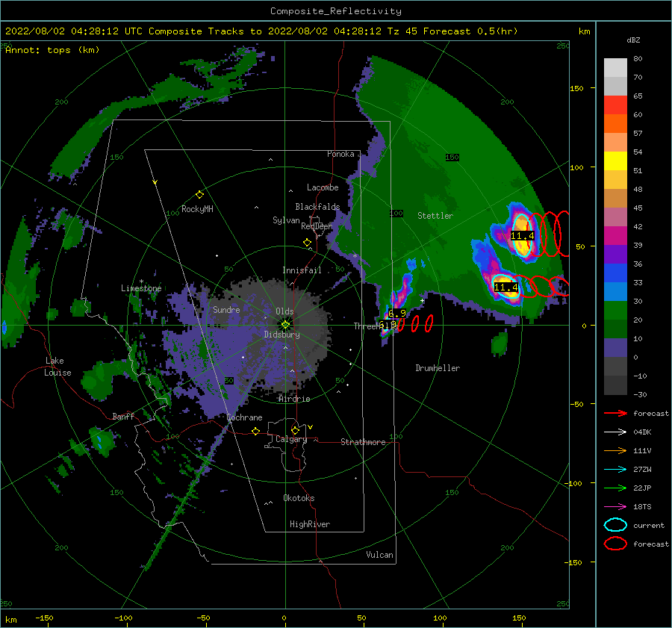Click the yellow diamond marker below RedDeer
This screenshot has height=628, width=672.
[x=307, y=243]
